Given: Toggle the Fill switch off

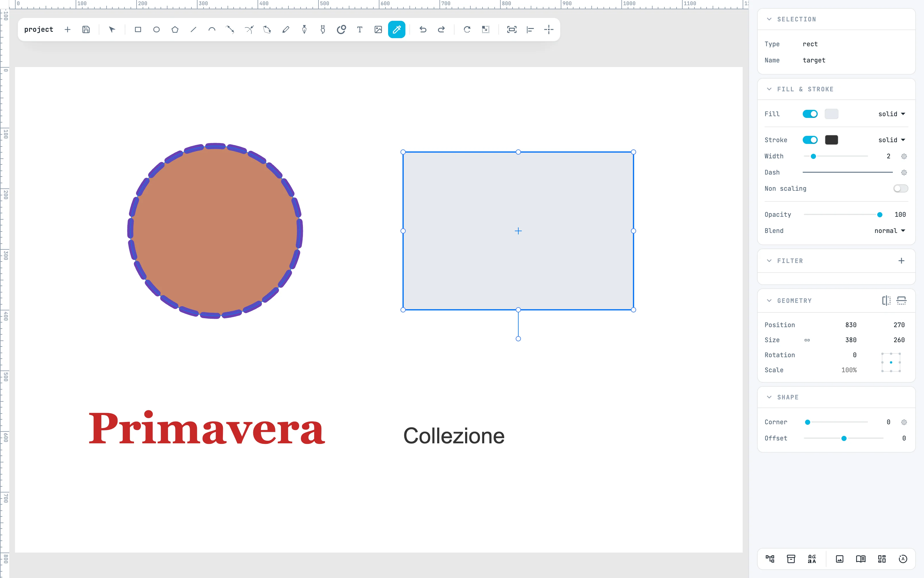Looking at the screenshot, I should pyautogui.click(x=810, y=114).
